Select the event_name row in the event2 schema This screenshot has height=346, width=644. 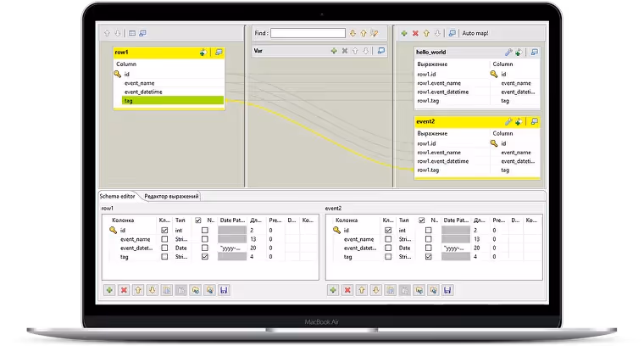coord(359,239)
